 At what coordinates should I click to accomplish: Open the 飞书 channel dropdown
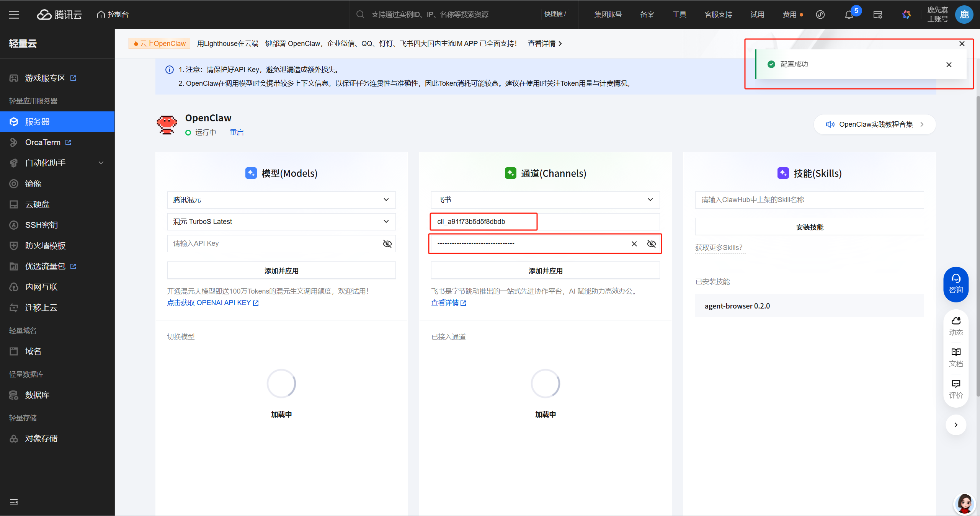pyautogui.click(x=545, y=200)
